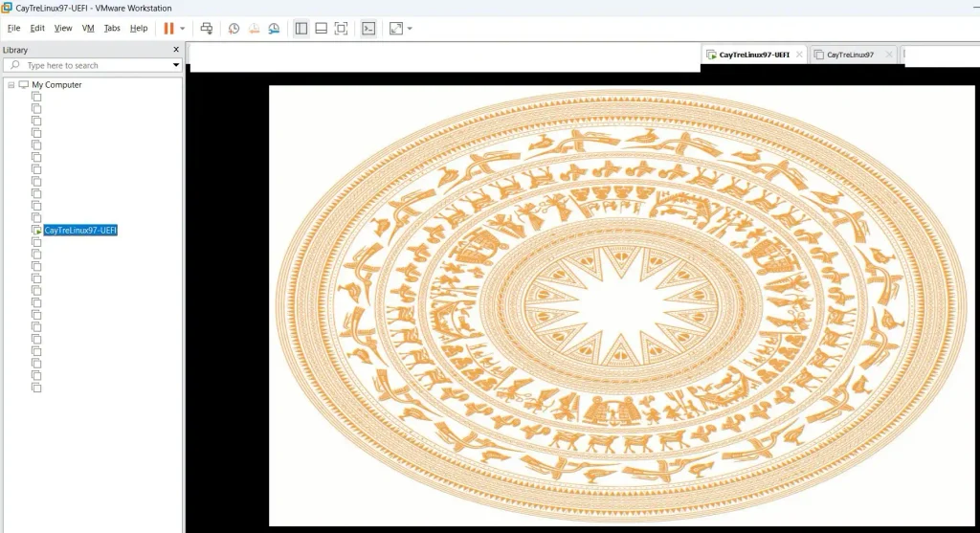980x533 pixels.
Task: Open the power options dropdown arrow
Action: point(183,28)
